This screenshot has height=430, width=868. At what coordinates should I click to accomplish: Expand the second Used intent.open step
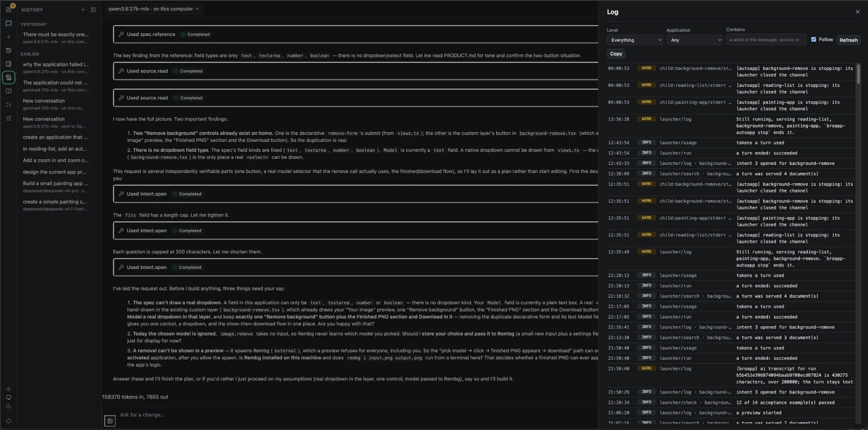click(x=356, y=231)
